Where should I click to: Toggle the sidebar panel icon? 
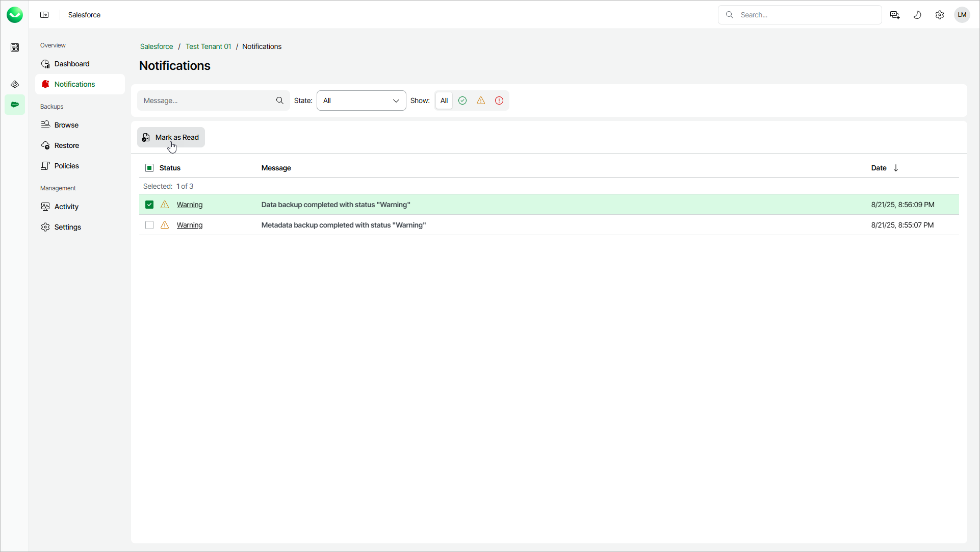click(44, 15)
